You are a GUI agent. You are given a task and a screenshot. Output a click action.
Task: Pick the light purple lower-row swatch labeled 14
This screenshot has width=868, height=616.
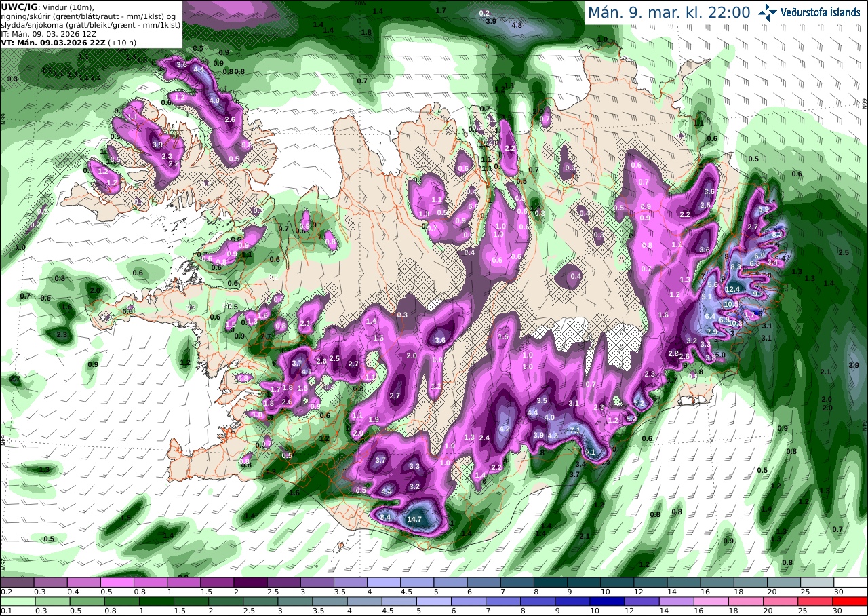click(x=677, y=601)
